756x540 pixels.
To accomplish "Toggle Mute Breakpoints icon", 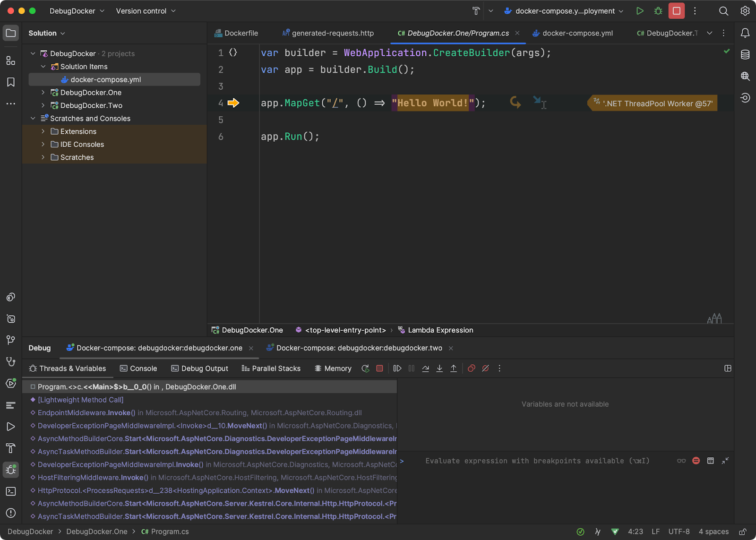I will (x=485, y=369).
